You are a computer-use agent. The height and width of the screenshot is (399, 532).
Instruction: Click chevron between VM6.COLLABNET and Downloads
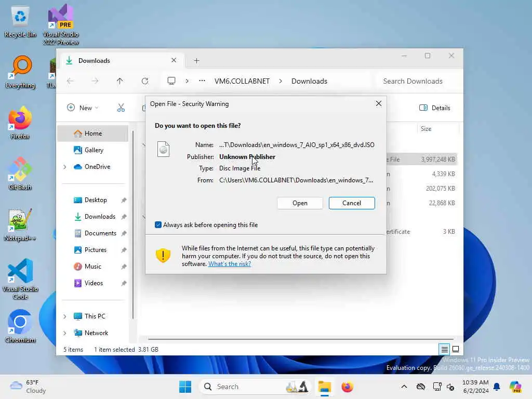281,81
